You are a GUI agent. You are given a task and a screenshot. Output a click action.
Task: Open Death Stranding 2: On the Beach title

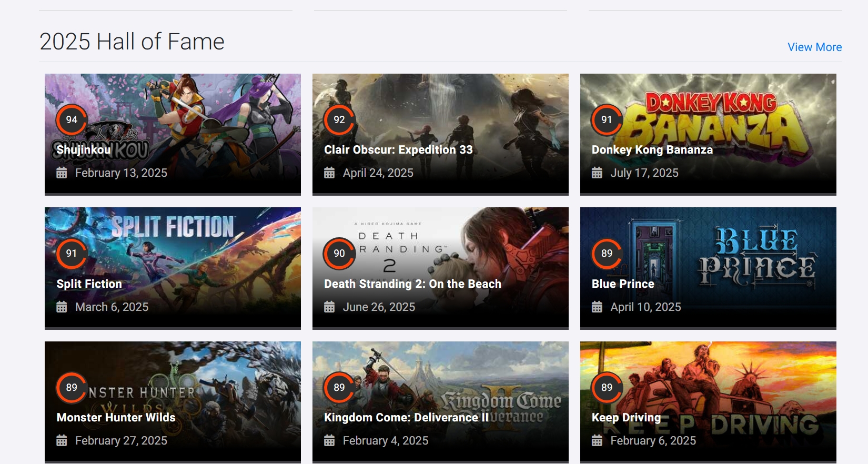click(412, 284)
